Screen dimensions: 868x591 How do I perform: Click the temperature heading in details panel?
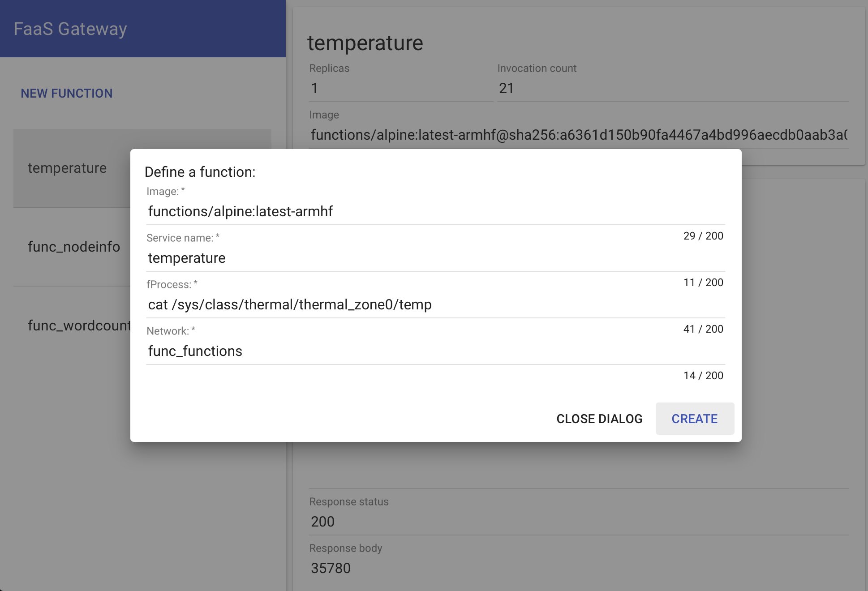(365, 43)
